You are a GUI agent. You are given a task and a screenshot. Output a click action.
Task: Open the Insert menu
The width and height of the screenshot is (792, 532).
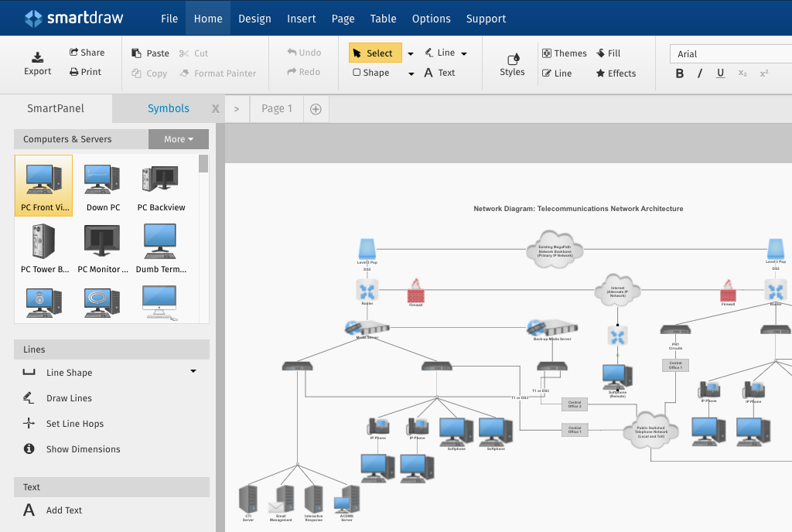pos(301,19)
